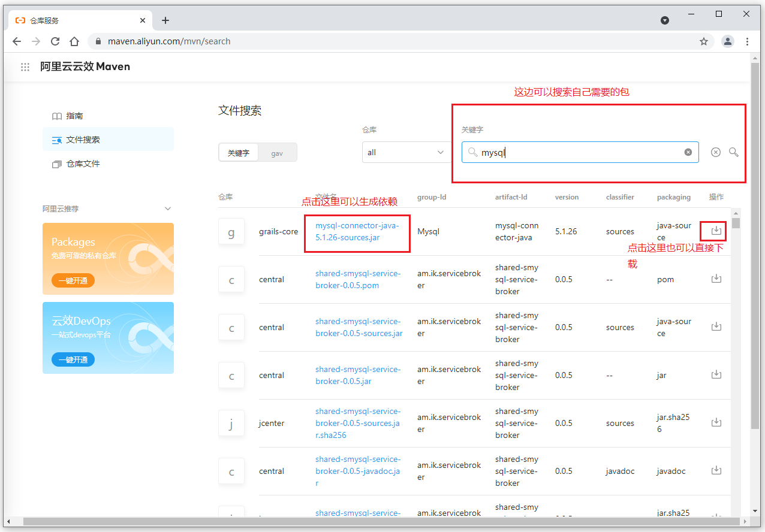The height and width of the screenshot is (532, 765).
Task: Click 一键开通 on the Packages banner
Action: [x=73, y=280]
